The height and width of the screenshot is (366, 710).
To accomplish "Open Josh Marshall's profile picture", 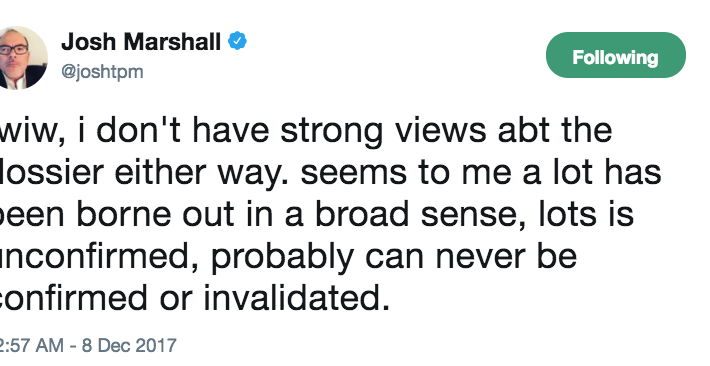I will 22,58.
